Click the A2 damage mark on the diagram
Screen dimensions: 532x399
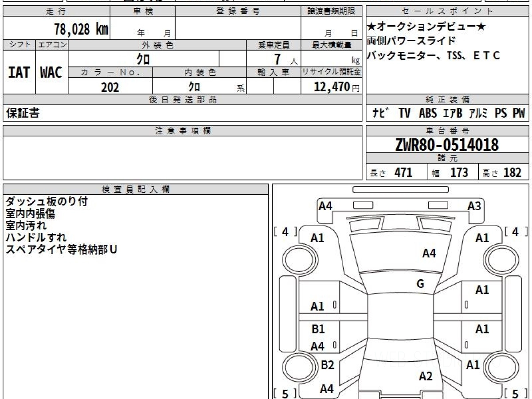[426, 376]
